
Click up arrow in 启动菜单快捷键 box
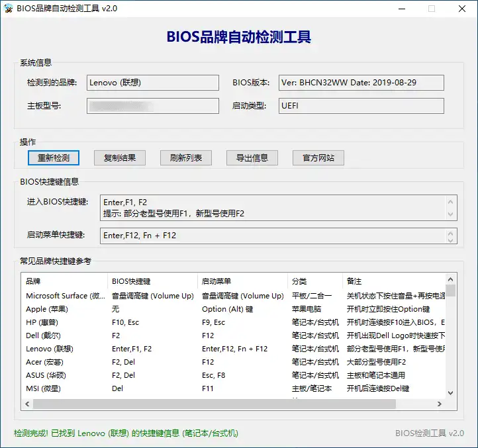coord(451,233)
